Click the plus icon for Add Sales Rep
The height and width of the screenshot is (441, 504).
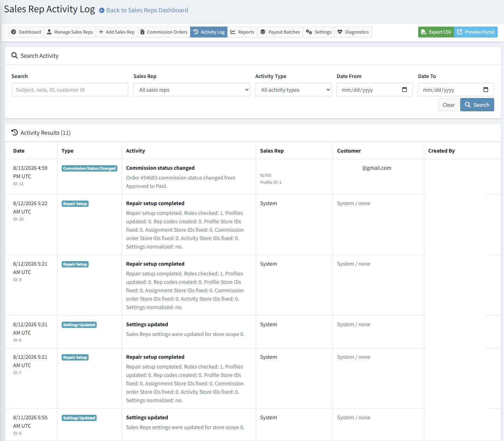(x=101, y=32)
